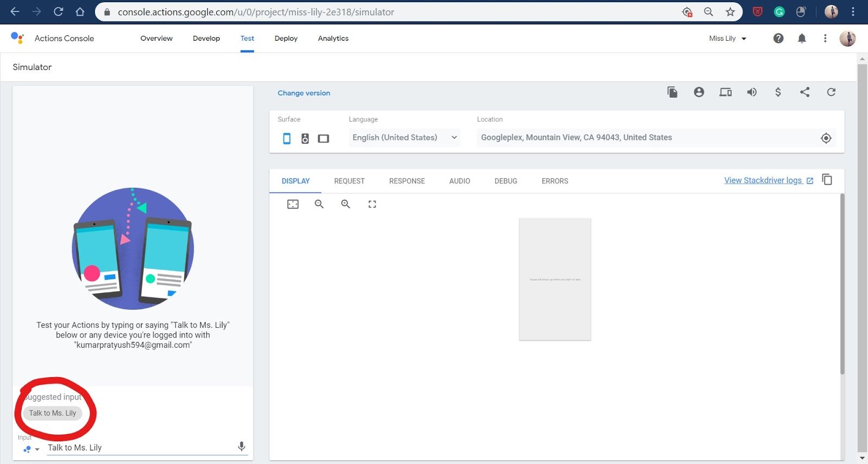
Task: Click fit-to-screen display icon
Action: pyautogui.click(x=293, y=204)
